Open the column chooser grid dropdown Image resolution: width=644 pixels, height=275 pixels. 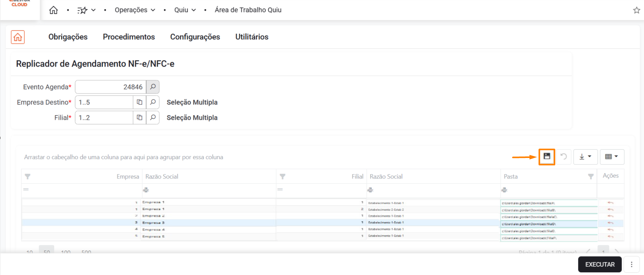coord(612,157)
